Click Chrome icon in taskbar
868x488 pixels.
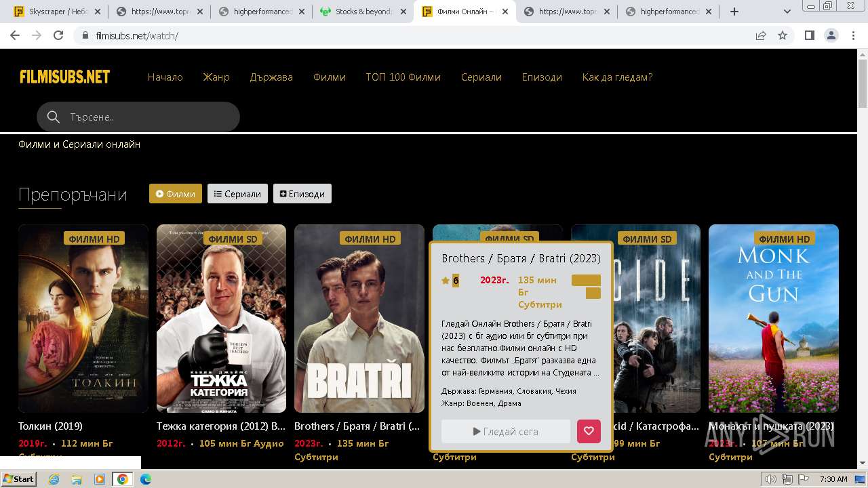pos(123,479)
